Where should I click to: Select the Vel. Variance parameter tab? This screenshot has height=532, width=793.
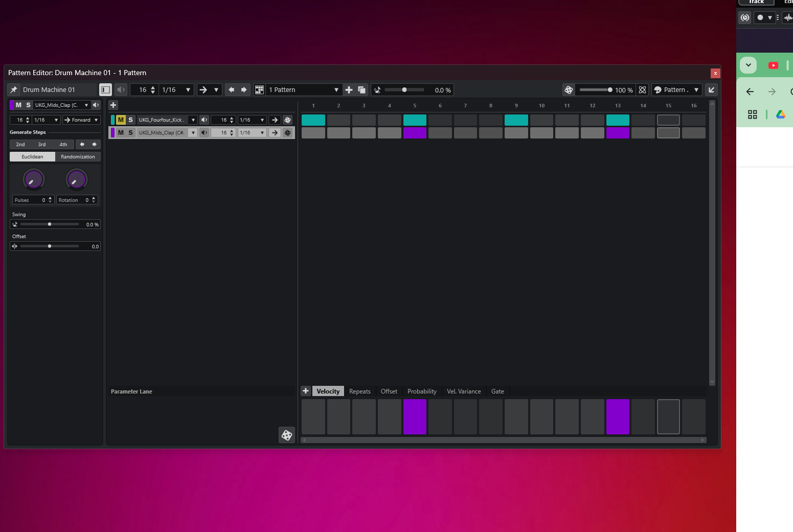point(464,391)
